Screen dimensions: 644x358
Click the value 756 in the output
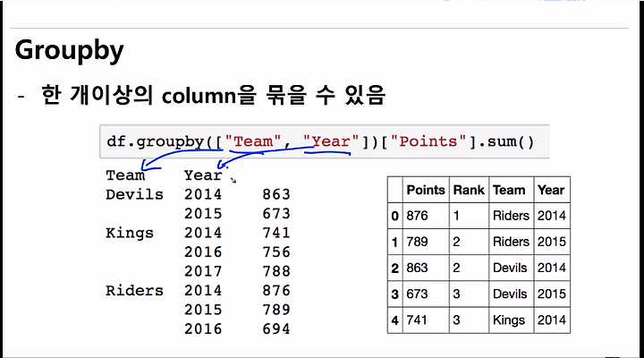(276, 252)
